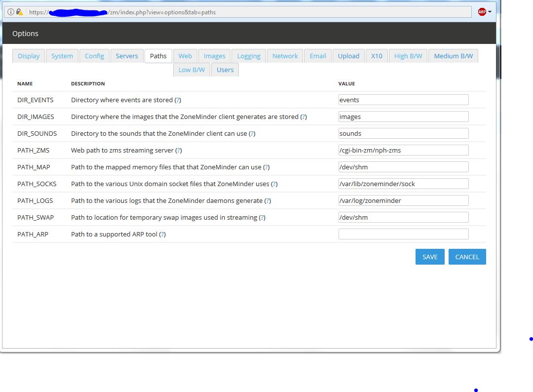Open help link for DIR_SOUNDS

[x=252, y=134]
